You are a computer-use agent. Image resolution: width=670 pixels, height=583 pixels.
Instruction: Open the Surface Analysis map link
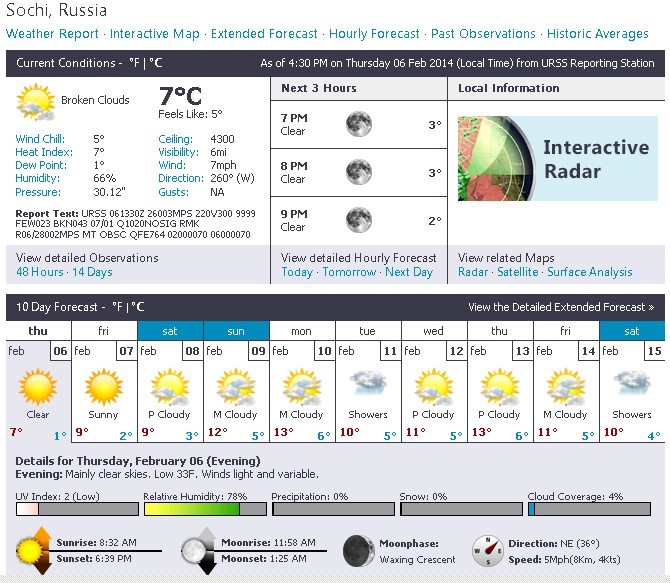tap(589, 272)
